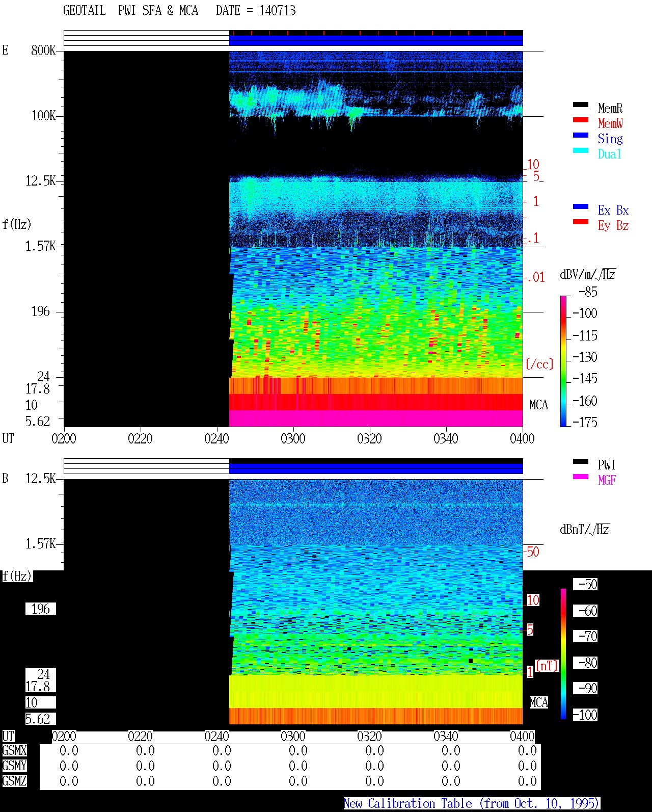652x812 pixels.
Task: Click the GEOTAIL PWI SFA & MCA title
Action: pos(130,11)
